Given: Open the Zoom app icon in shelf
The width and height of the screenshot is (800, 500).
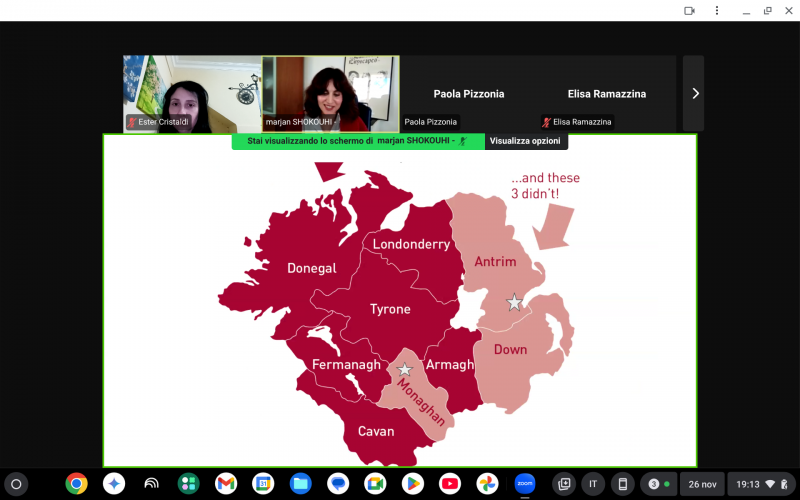Looking at the screenshot, I should 524,484.
